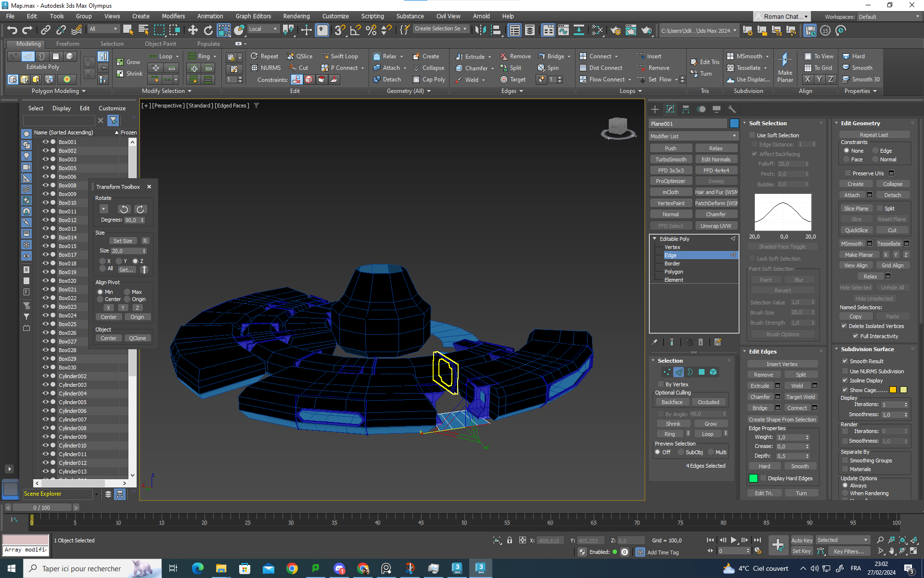This screenshot has height=578, width=924.
Task: Click the green hard edge color swatch
Action: 754,478
